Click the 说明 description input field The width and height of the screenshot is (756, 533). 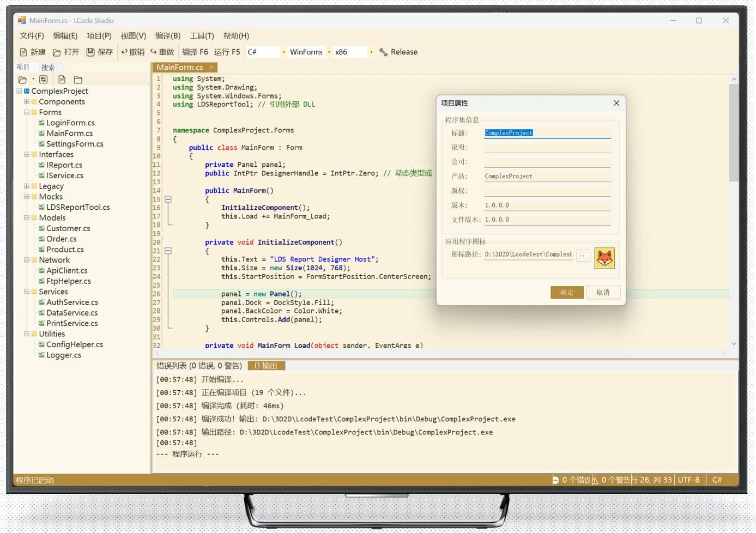click(547, 148)
